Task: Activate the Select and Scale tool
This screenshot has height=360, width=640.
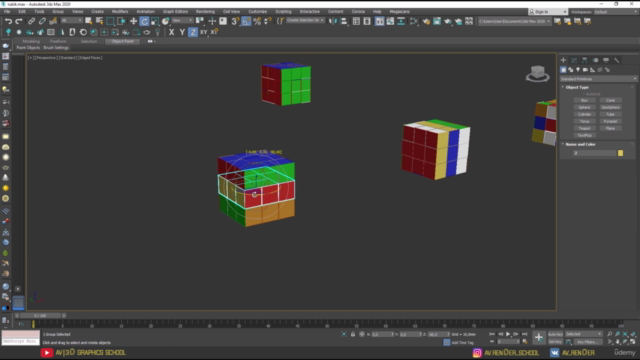Action: (155, 21)
